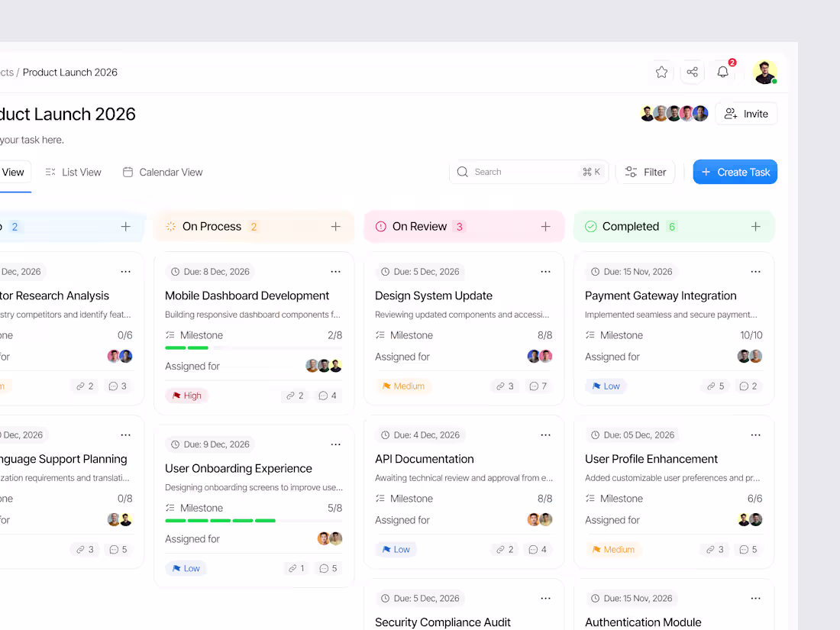Click the team member avatars group
The width and height of the screenshot is (840, 630).
[x=674, y=114]
